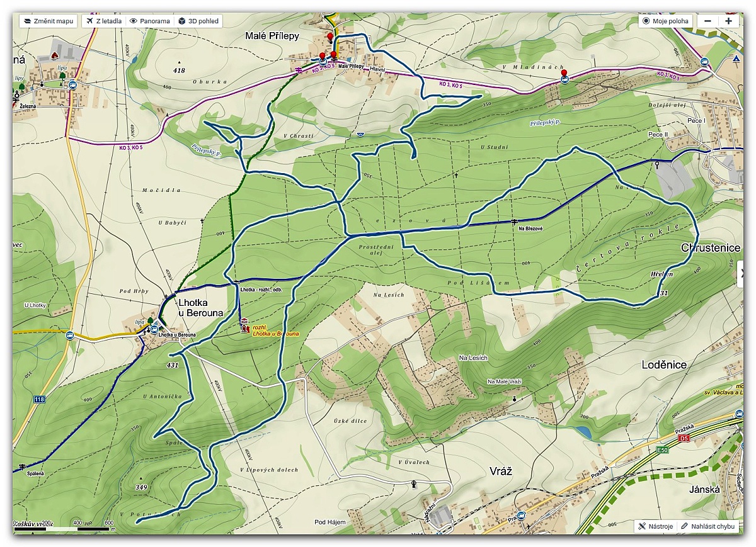This screenshot has width=756, height=547.
Task: Select the Malé Přílepy village label
Action: pyautogui.click(x=272, y=36)
